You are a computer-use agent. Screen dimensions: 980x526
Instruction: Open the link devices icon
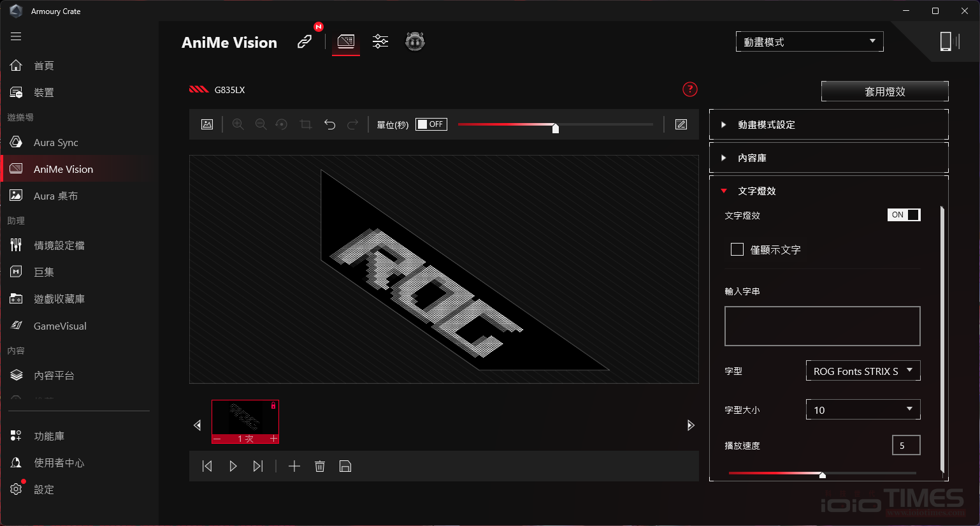click(305, 42)
